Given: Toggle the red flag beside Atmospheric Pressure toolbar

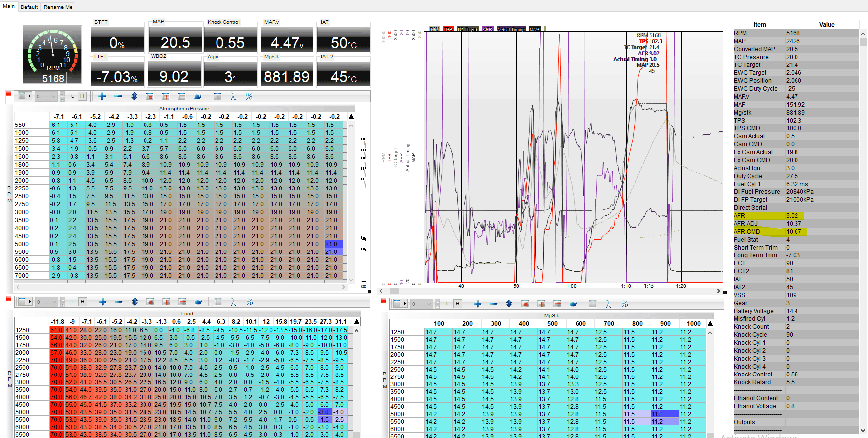Looking at the screenshot, I should tap(8, 94).
